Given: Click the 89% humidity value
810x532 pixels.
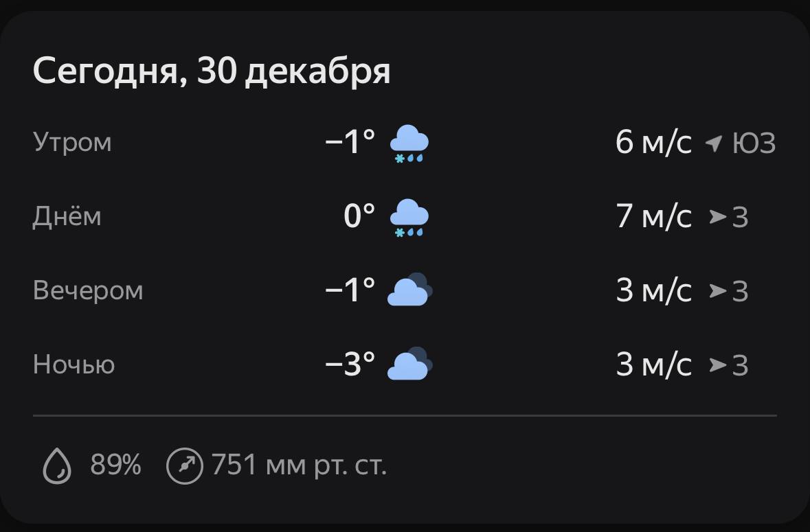Looking at the screenshot, I should coord(115,466).
